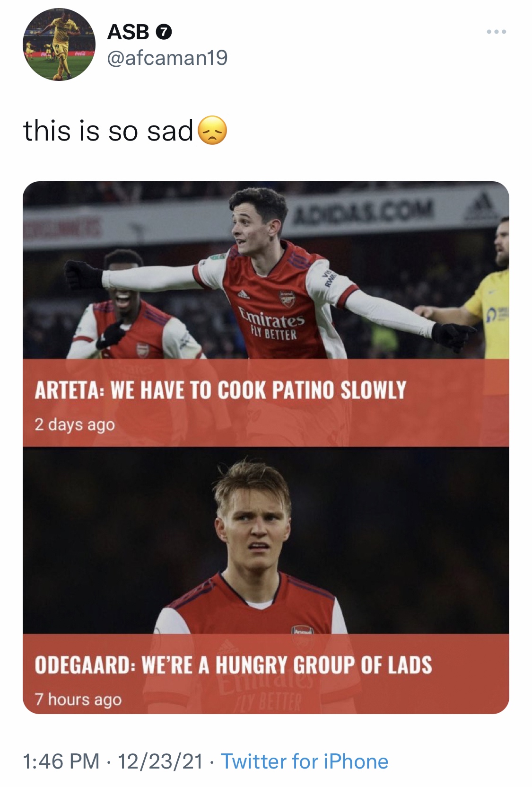Open the Arteta cook Patino slowly headline
Screen dimensions: 532x787
[x=220, y=390]
